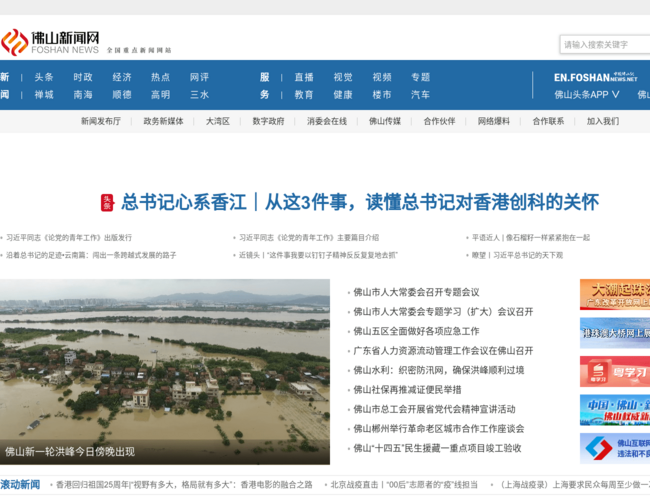
Task: Open the 消委会在线 tab
Action: pyautogui.click(x=326, y=121)
